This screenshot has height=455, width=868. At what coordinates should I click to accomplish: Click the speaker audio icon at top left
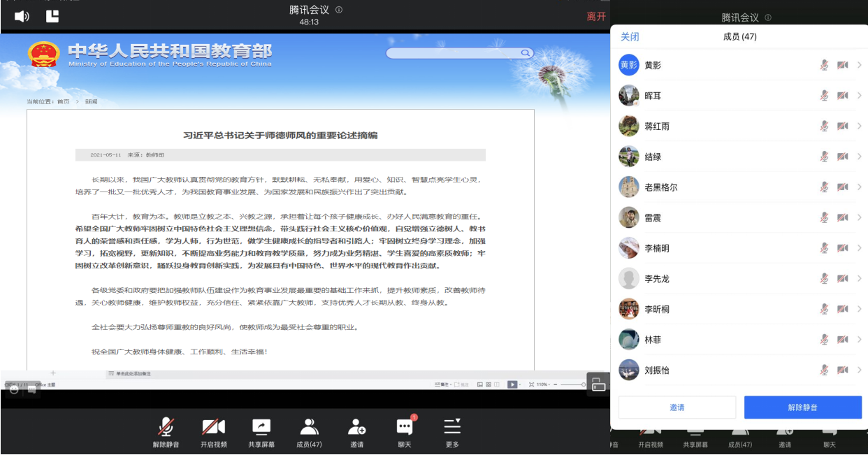[22, 16]
